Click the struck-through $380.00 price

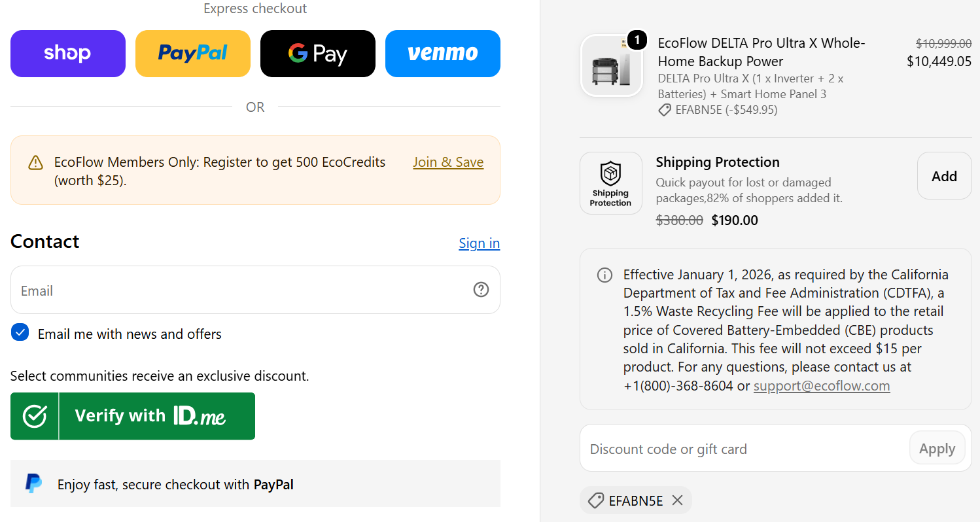680,220
